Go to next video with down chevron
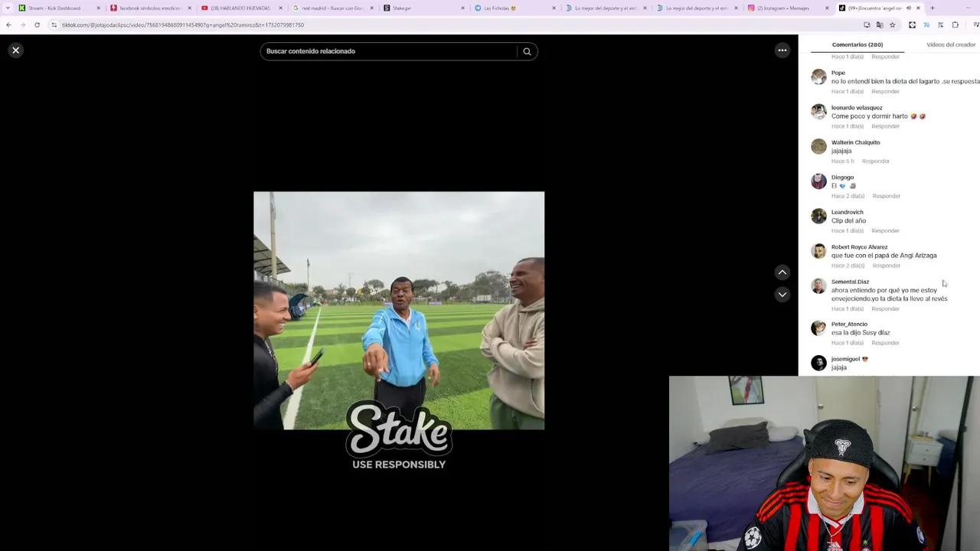This screenshot has width=980, height=551. tap(782, 295)
